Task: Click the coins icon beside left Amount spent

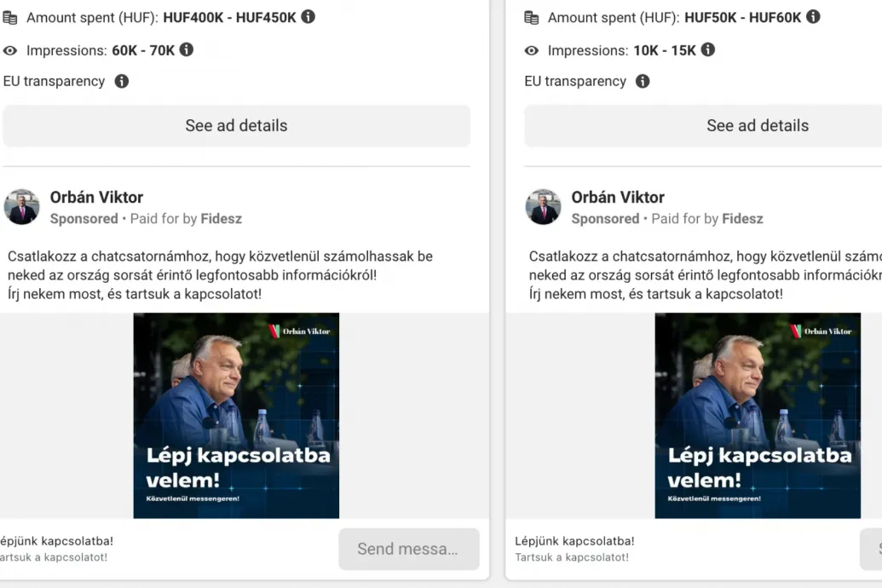Action: 10,18
